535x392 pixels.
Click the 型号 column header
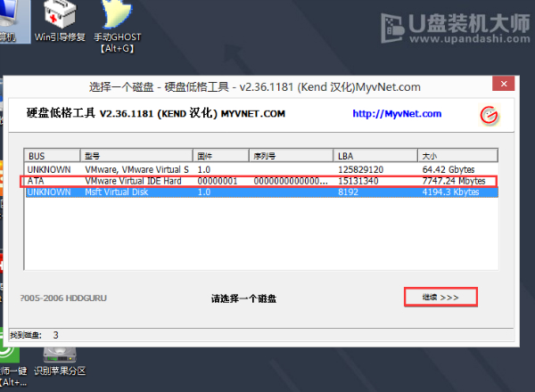(x=136, y=156)
